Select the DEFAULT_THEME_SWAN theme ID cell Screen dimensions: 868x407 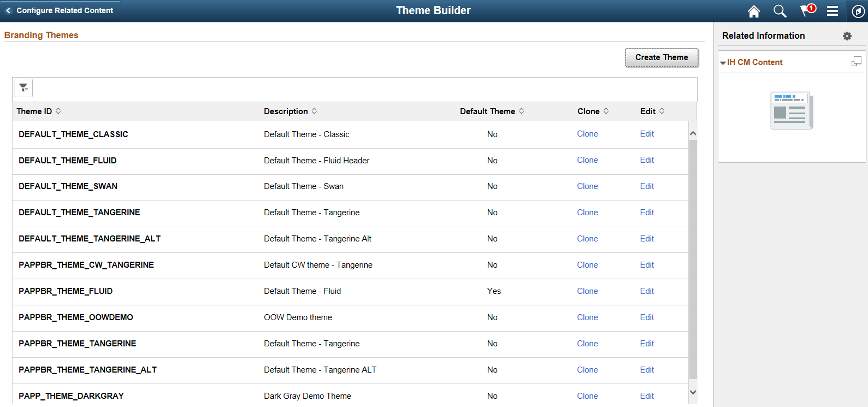pos(68,186)
